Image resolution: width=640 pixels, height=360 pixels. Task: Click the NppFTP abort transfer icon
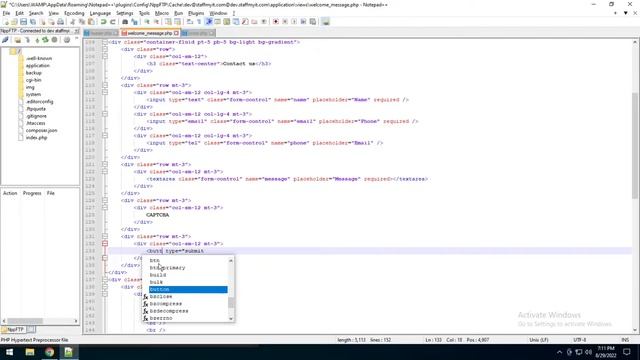pos(54,40)
